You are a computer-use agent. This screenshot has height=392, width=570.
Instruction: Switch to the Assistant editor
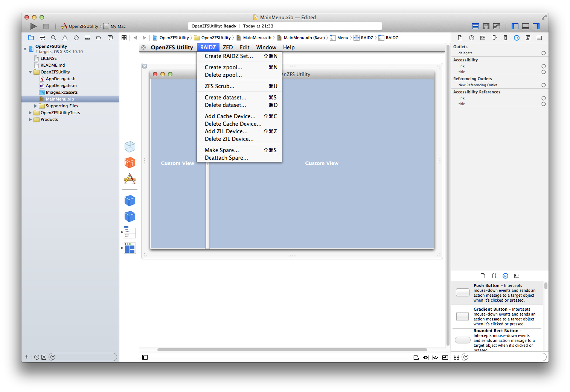pos(486,26)
